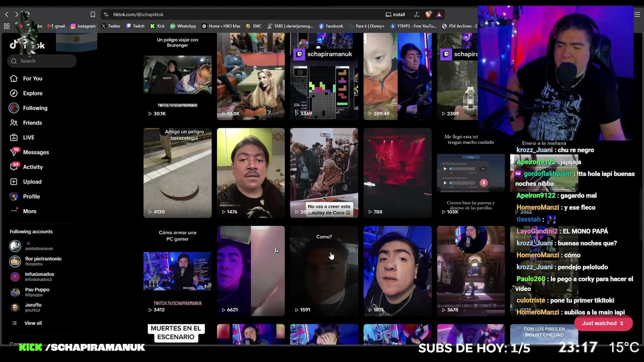Click the music note toolbar icon
Viewport: 644px width, 362px height.
coord(416,15)
